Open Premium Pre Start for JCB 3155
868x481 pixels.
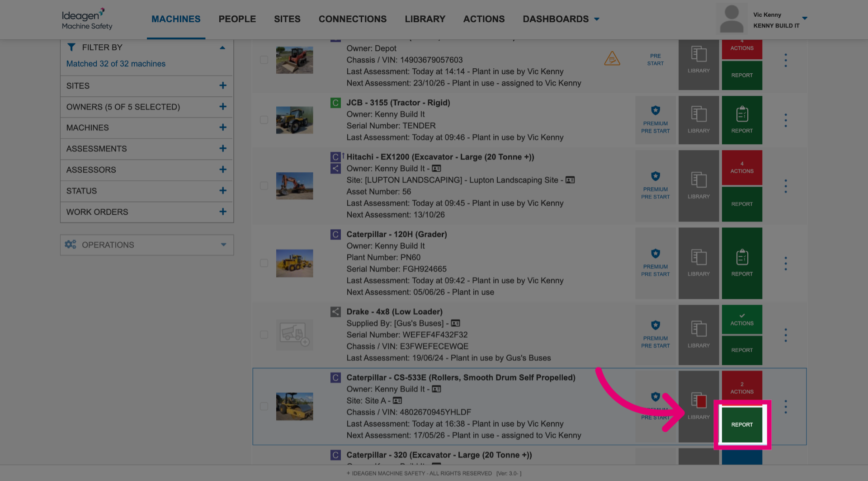[655, 120]
